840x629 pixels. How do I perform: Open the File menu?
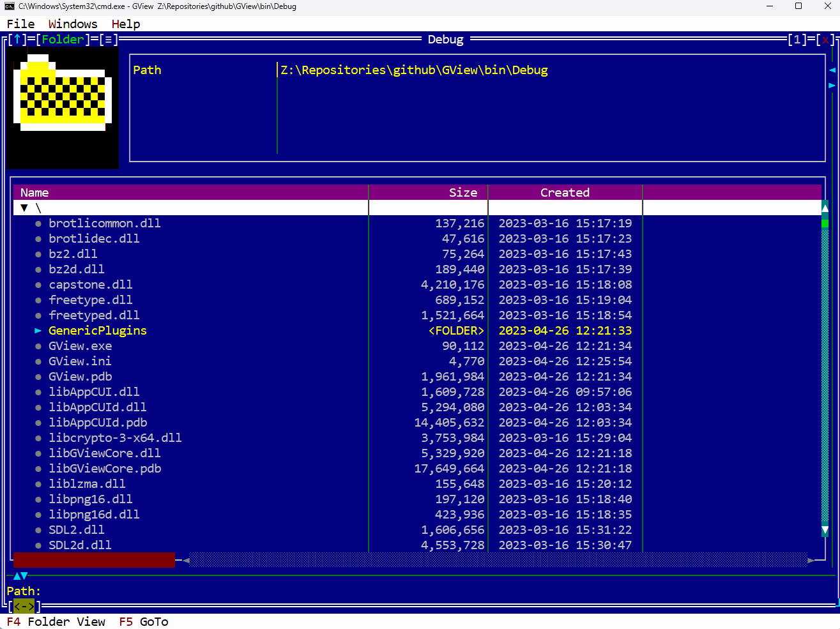[x=20, y=24]
